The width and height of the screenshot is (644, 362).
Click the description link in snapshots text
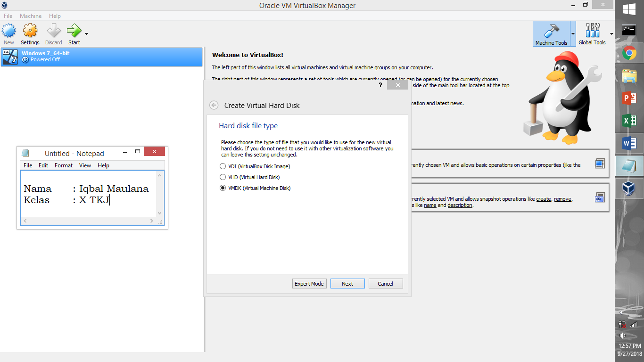(x=460, y=205)
